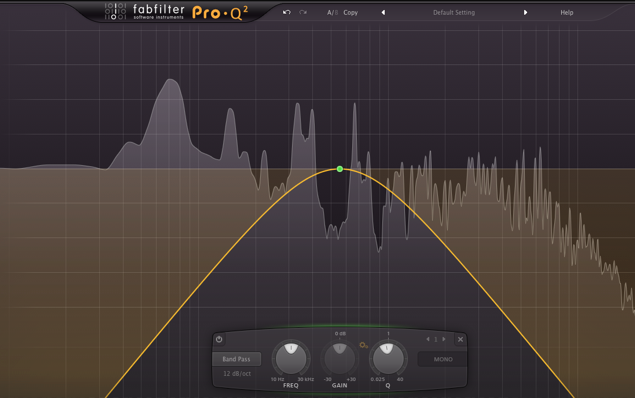
Task: Click the FabFilter logo icon
Action: 115,11
